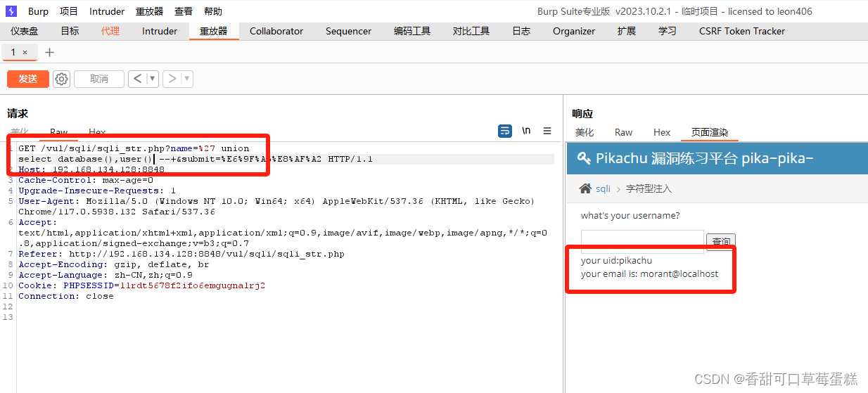Click the 字符型注入 breadcrumb text

click(649, 188)
